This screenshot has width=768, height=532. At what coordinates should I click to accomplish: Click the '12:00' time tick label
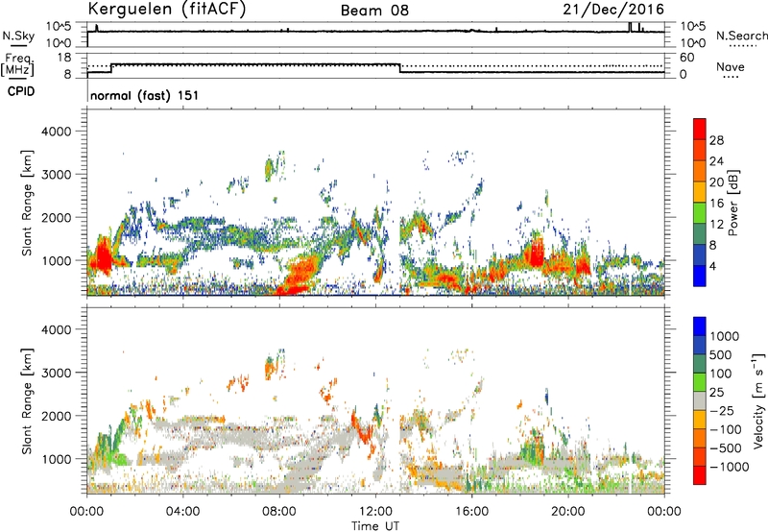375,512
